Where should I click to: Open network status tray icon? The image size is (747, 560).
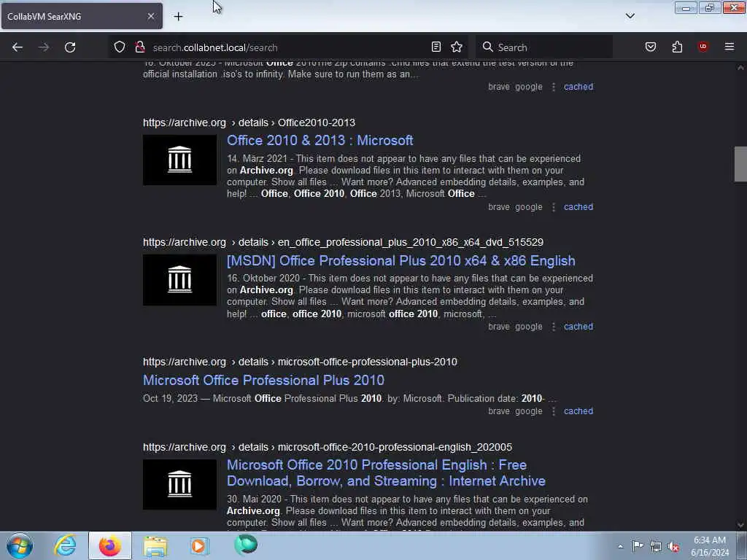pos(656,547)
